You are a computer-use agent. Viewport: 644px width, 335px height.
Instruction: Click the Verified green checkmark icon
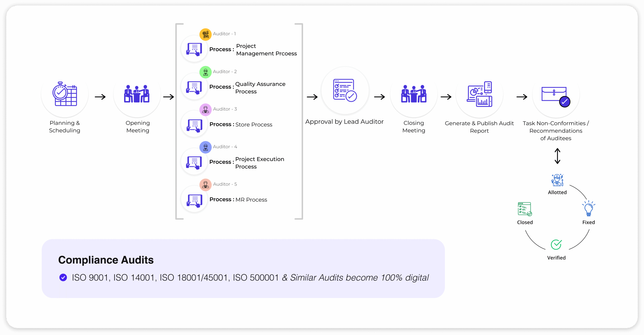coord(556,244)
